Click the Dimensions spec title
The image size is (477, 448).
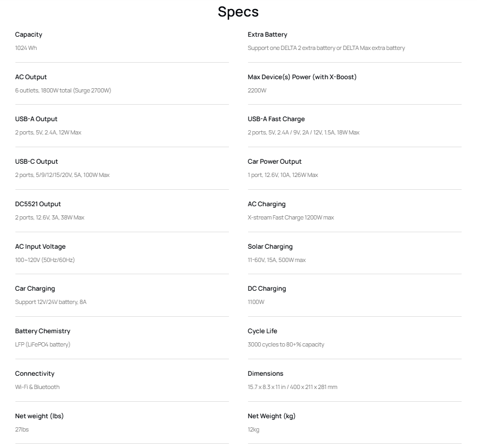coord(265,374)
